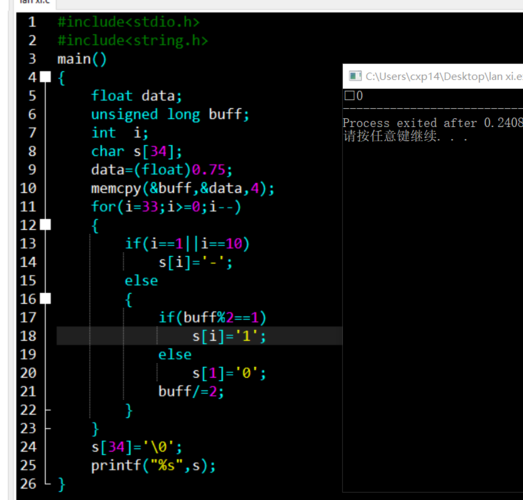Click the memcpy statement on line 10
Viewport: 523px width, 500px height.
click(x=183, y=188)
